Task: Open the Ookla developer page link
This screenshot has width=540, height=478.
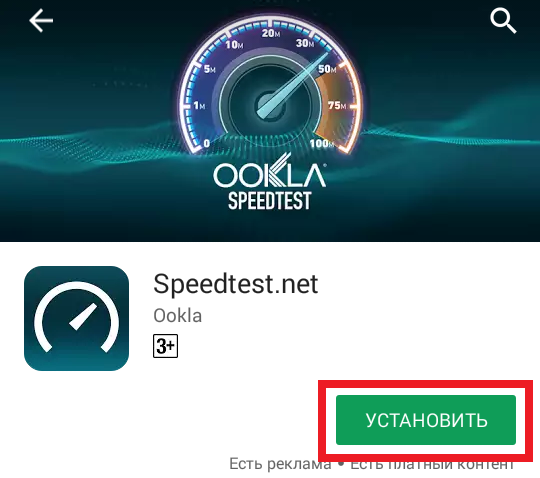Action: [178, 315]
